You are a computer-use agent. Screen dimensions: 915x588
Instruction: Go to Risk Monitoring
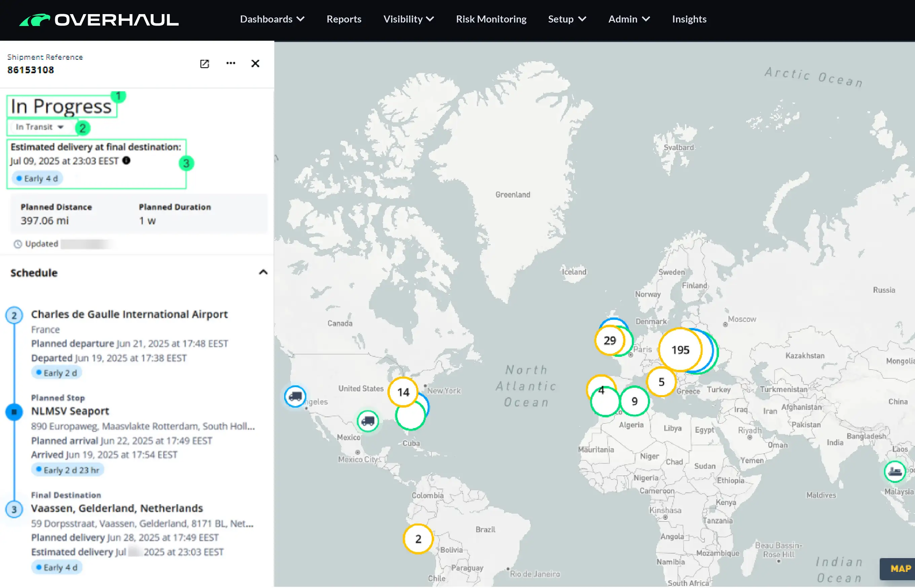point(491,19)
